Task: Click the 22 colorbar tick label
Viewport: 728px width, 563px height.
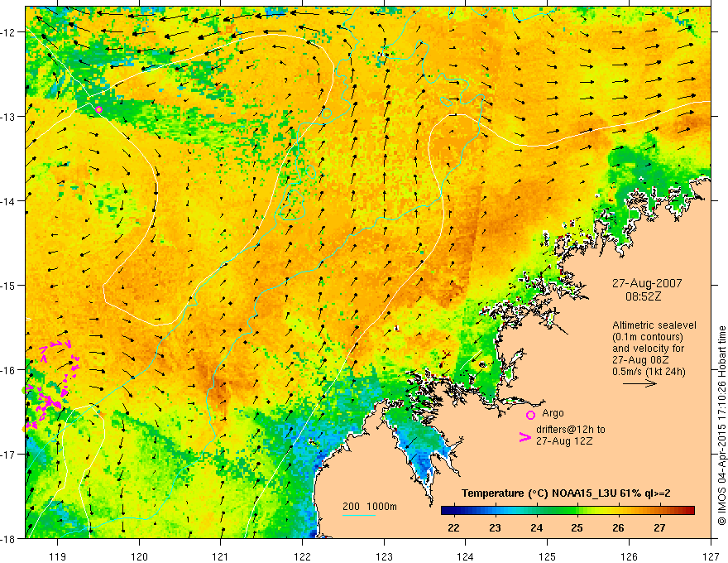Action: pyautogui.click(x=453, y=527)
